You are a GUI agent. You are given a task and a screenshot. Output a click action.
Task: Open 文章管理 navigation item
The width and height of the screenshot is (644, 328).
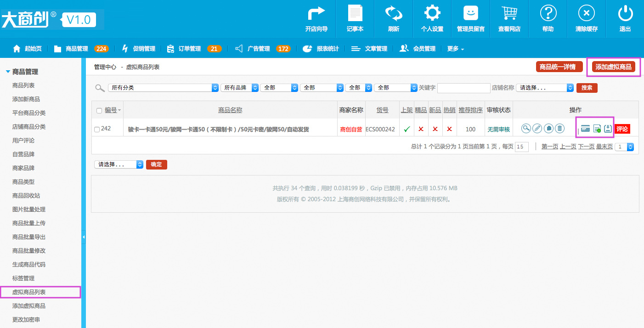tap(369, 49)
